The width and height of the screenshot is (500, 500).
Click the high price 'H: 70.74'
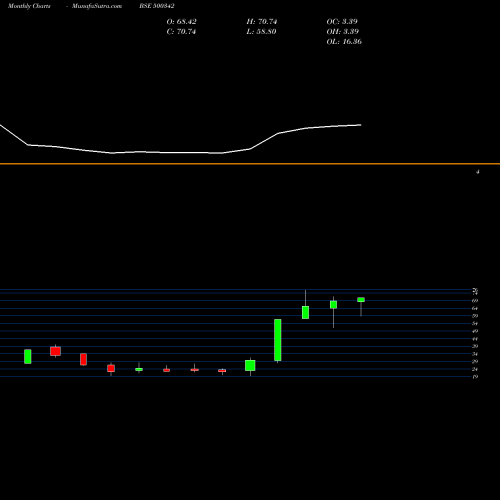262,22
